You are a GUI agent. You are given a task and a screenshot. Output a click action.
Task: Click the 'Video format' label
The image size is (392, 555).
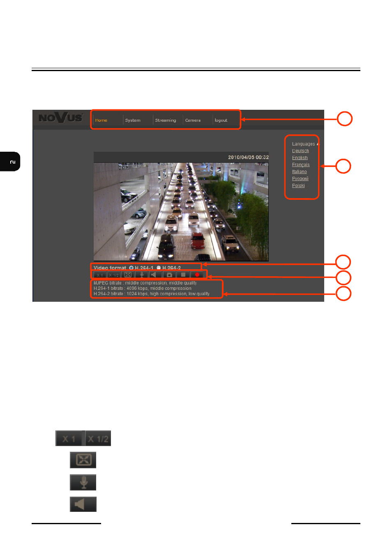(x=110, y=268)
